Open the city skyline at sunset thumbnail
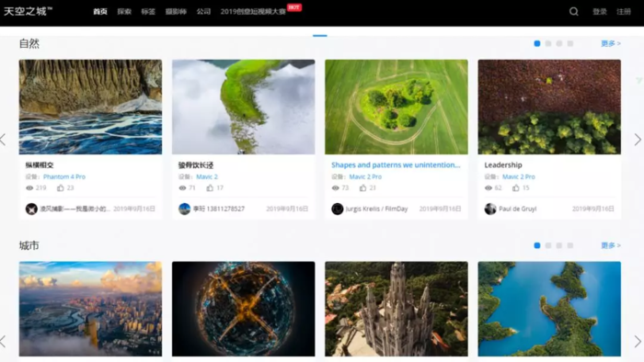Screen dimensions: 644x362 [x=90, y=309]
